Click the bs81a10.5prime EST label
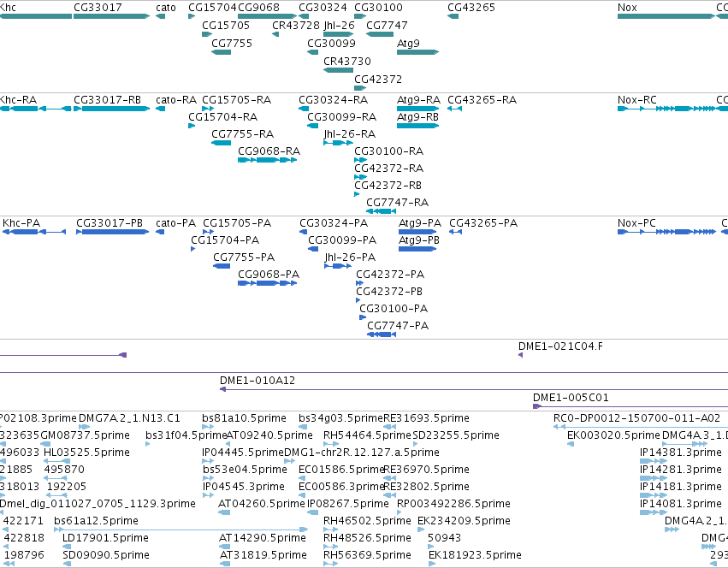The height and width of the screenshot is (568, 728). [244, 418]
